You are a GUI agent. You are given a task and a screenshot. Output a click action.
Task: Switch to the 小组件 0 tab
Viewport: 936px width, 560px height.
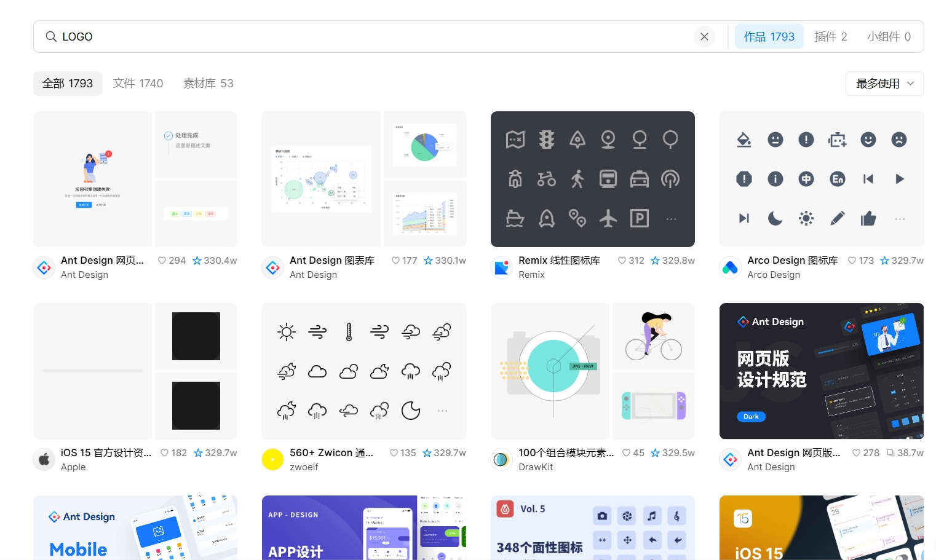(x=889, y=37)
